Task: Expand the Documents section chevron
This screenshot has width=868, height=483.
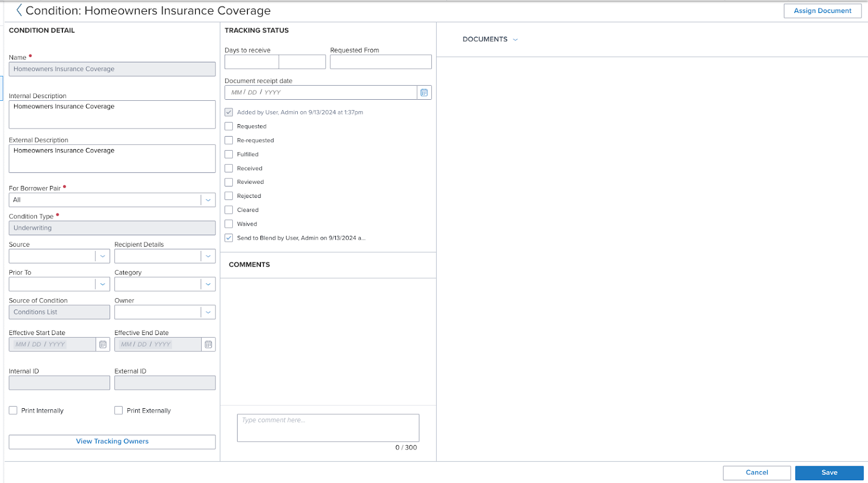Action: click(x=515, y=40)
